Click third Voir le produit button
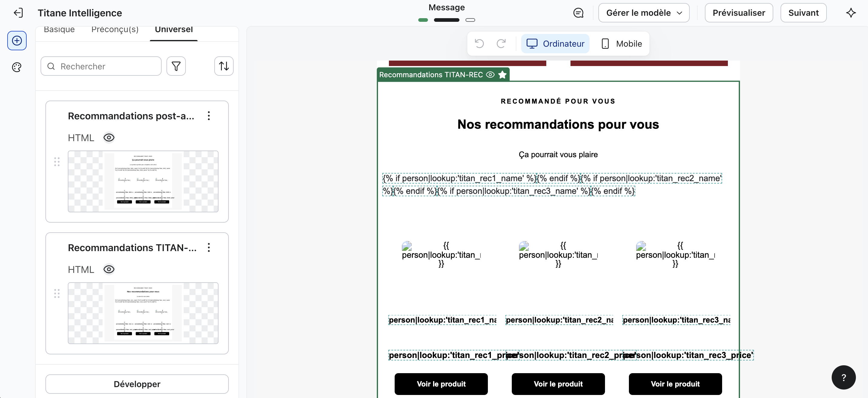This screenshot has width=868, height=398. [675, 384]
